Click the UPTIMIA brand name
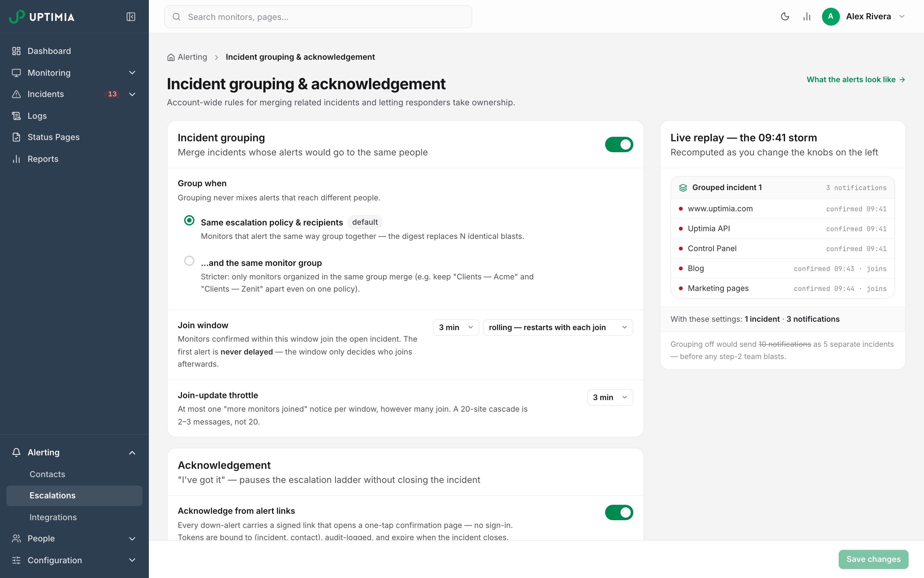 pos(52,17)
